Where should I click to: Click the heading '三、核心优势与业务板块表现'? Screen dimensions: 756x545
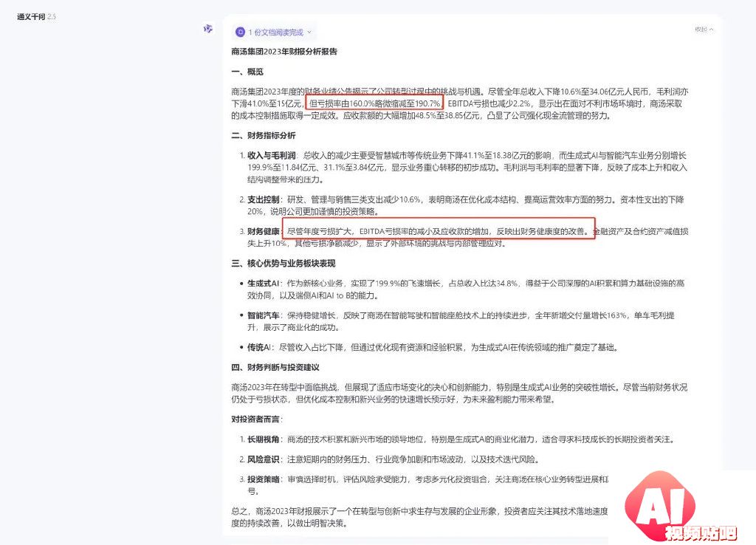click(283, 264)
